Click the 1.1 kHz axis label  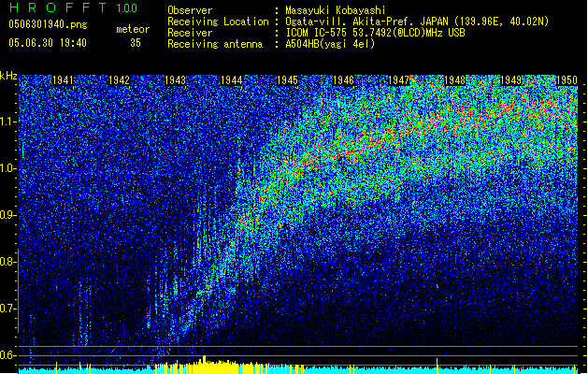8,122
